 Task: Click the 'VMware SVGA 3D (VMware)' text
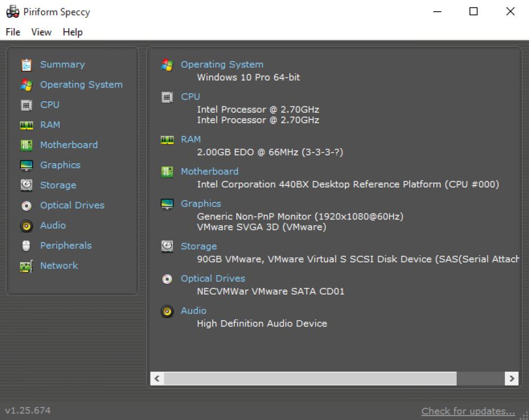click(x=262, y=227)
